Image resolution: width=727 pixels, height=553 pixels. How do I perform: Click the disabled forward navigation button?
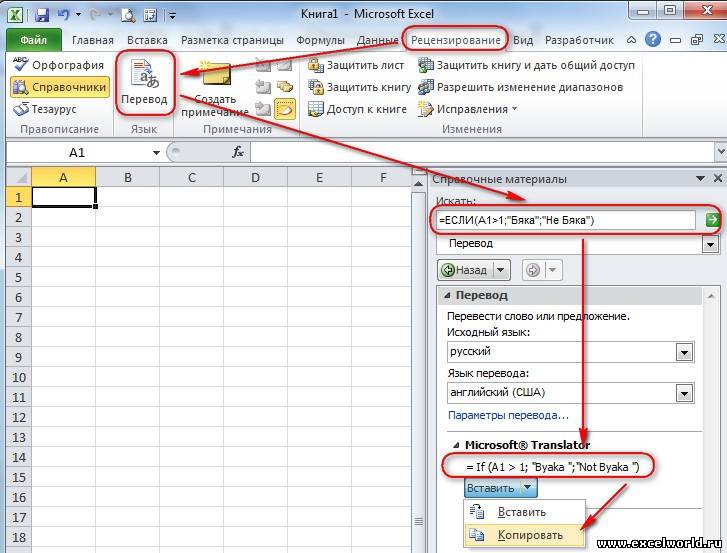point(533,270)
